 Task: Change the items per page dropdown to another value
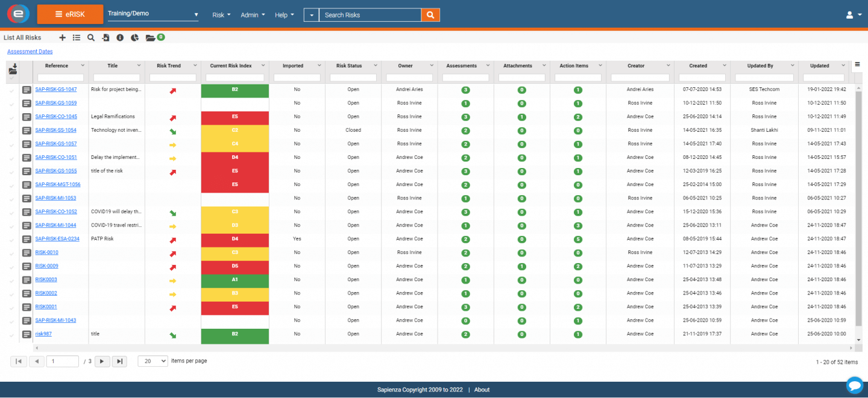[x=153, y=361]
